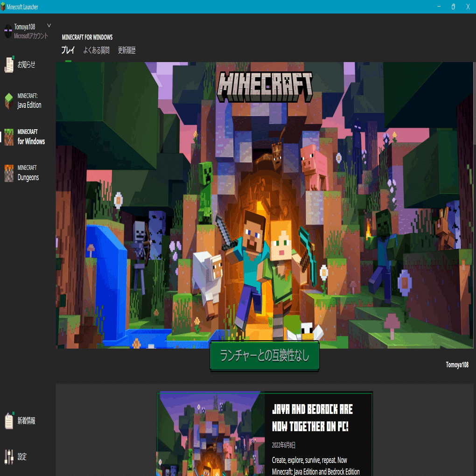Open 設定 sidebar label
The image size is (476, 476).
(22, 456)
